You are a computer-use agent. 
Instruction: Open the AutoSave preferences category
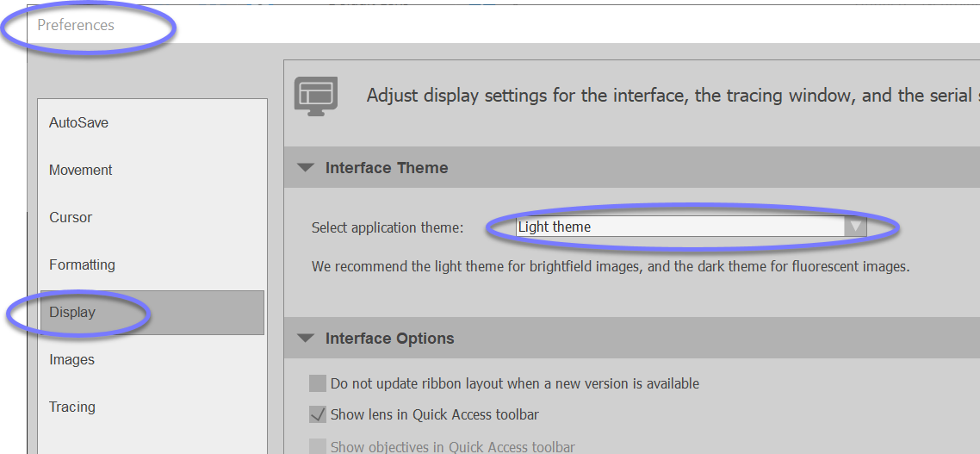click(x=79, y=123)
